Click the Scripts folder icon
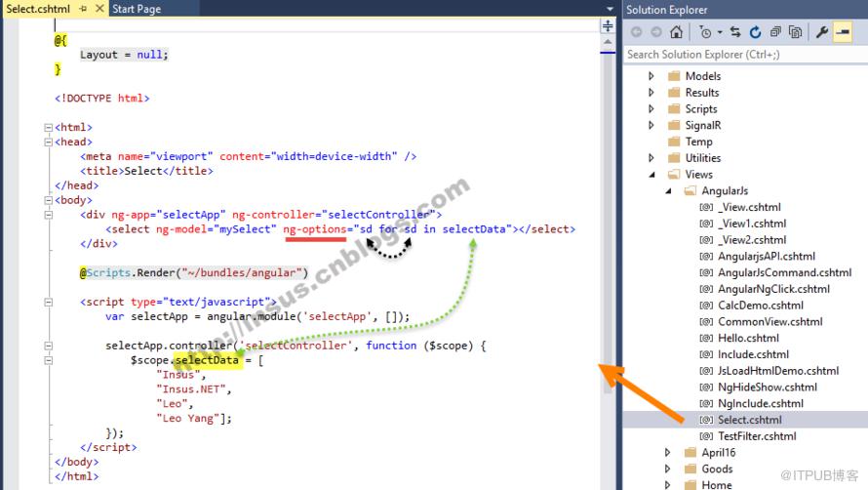Viewport: 868px width, 490px height. point(674,108)
